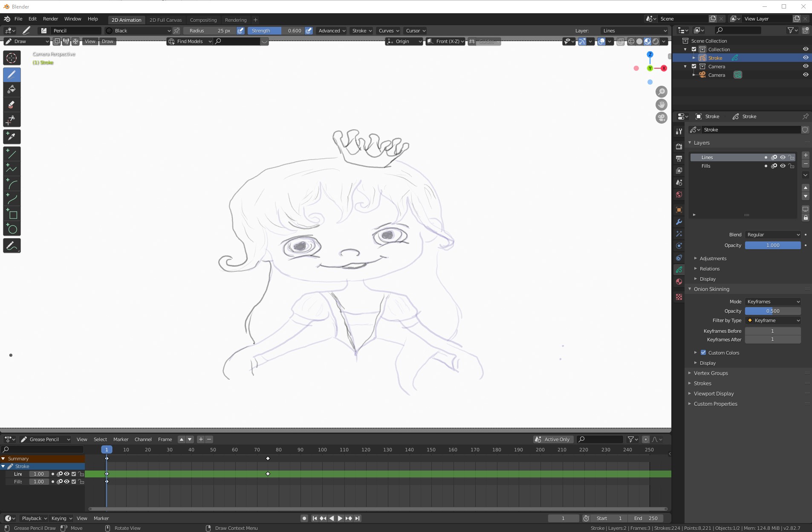812x532 pixels.
Task: Move layer up in the list
Action: (x=806, y=188)
